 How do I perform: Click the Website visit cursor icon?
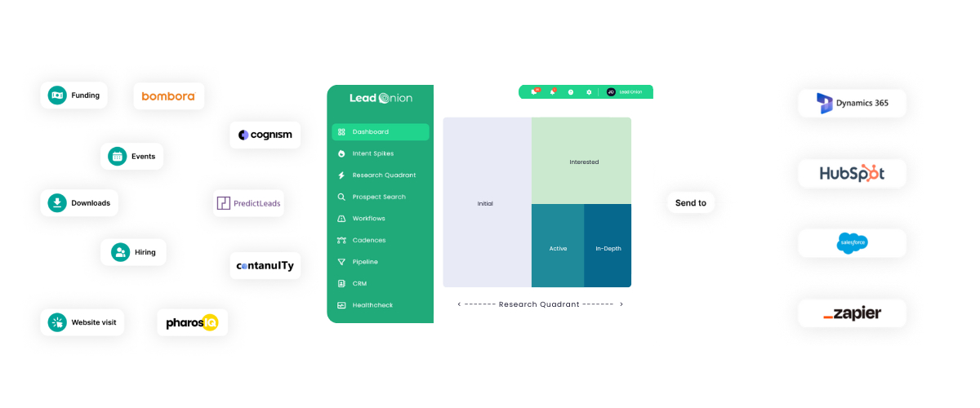point(57,322)
